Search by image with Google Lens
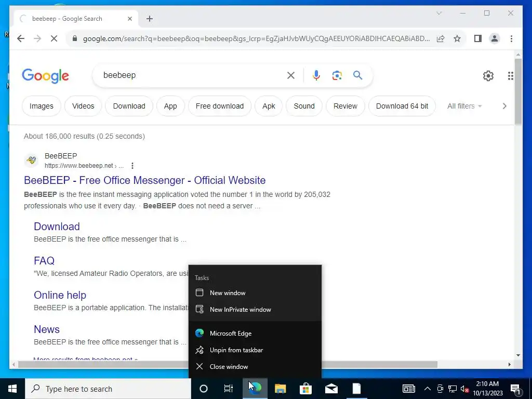The height and width of the screenshot is (399, 532). coord(337,75)
